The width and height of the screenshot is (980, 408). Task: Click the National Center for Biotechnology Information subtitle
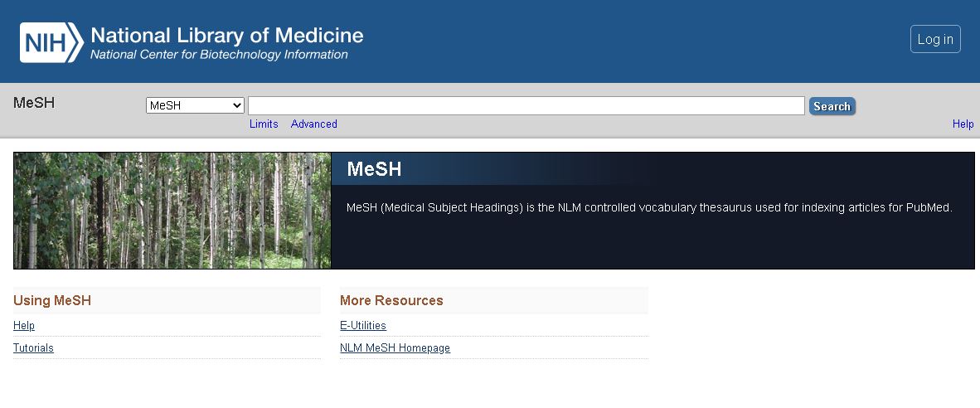(x=219, y=55)
